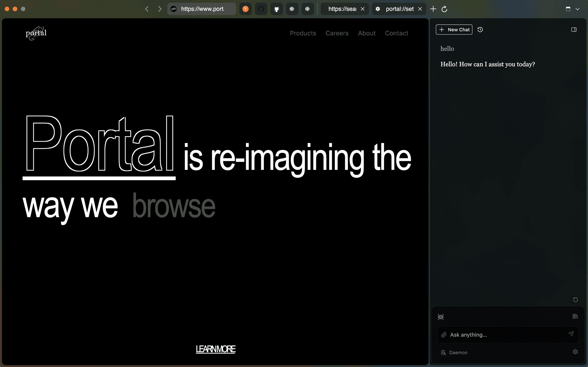Click the reload/refresh browser icon
The height and width of the screenshot is (367, 588).
click(x=444, y=9)
